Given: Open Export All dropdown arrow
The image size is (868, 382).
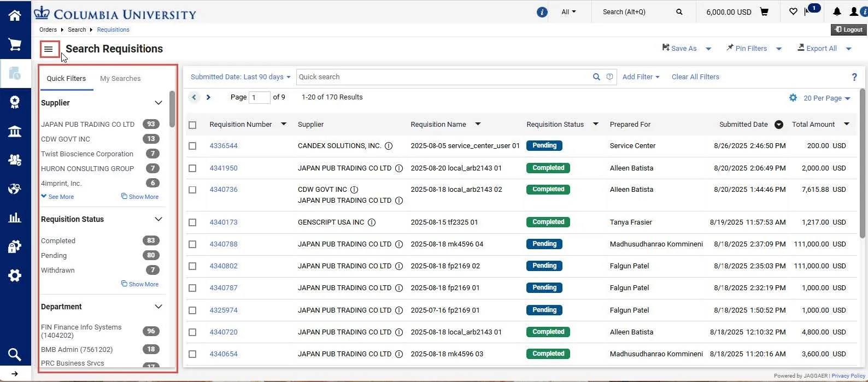Looking at the screenshot, I should 849,49.
